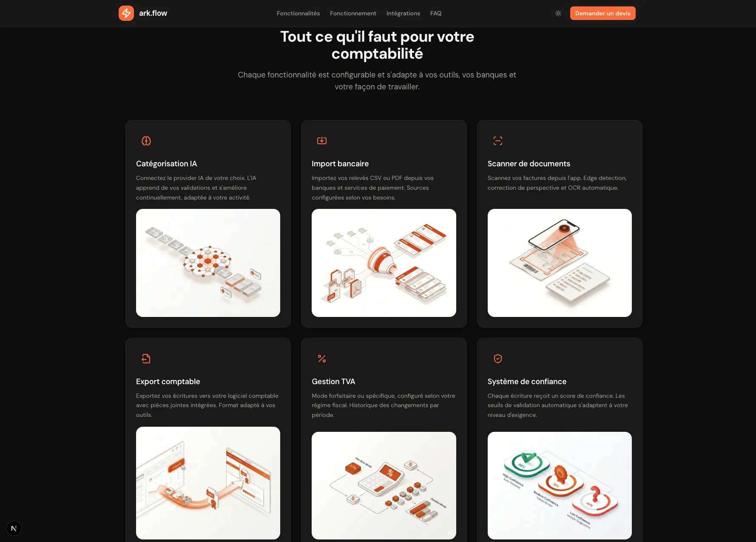Open the Next.js dev tools badge

click(14, 528)
